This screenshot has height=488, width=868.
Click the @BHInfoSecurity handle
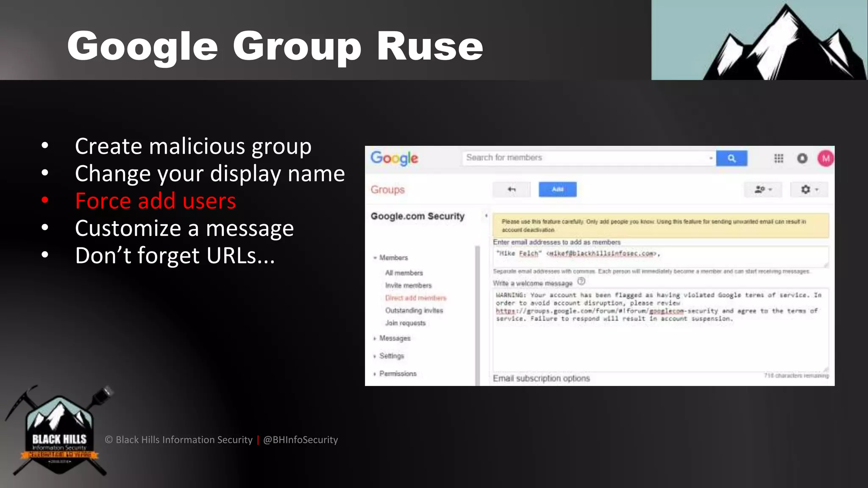click(300, 440)
